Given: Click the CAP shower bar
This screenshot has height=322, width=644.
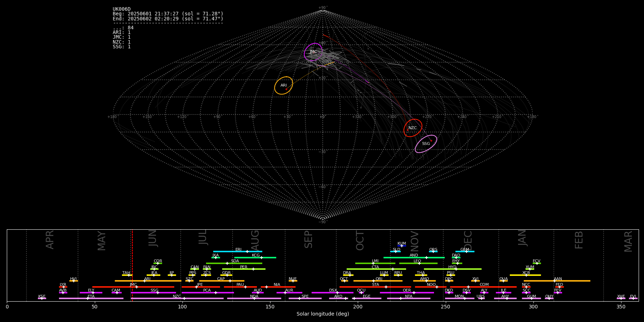Looking at the screenshot, I should tap(222, 281).
